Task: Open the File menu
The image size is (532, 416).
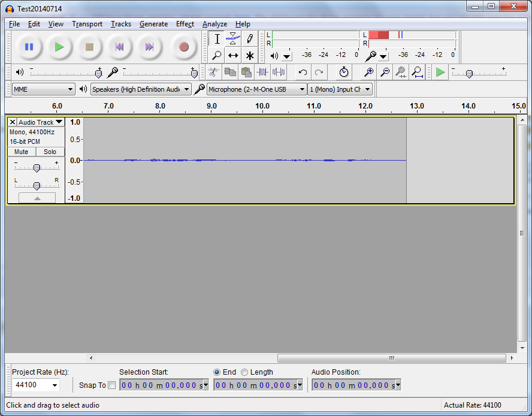Action: point(14,24)
